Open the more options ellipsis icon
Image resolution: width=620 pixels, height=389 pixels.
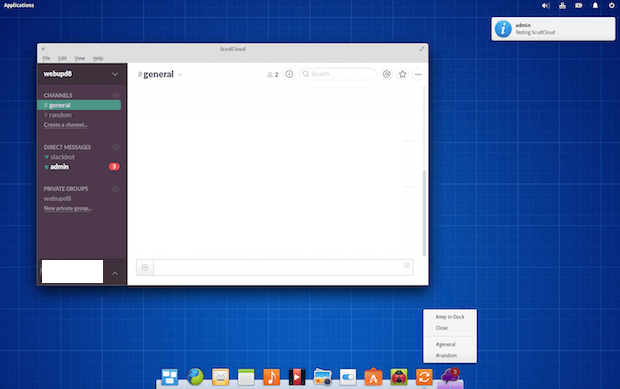click(418, 74)
